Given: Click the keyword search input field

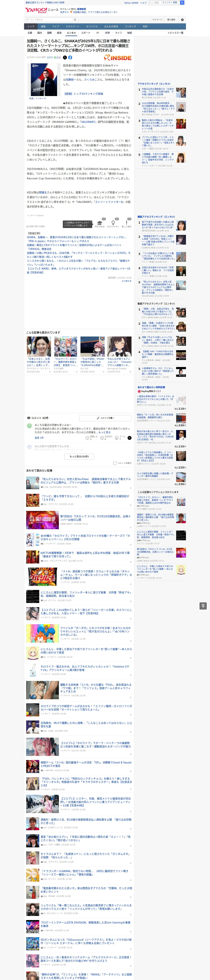Looking at the screenshot, I should [49, 20].
